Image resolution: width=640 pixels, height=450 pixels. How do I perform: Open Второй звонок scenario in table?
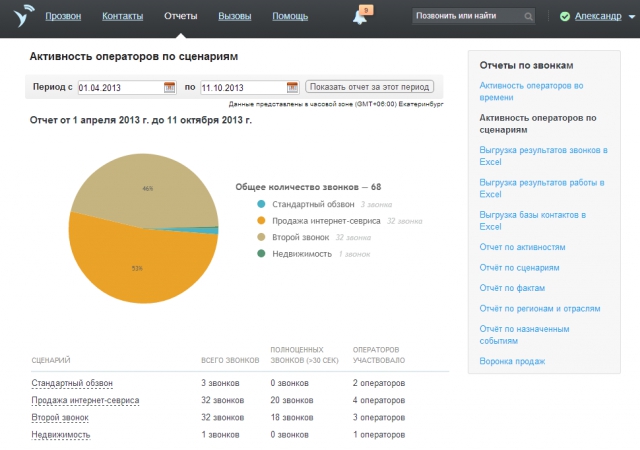pos(60,417)
